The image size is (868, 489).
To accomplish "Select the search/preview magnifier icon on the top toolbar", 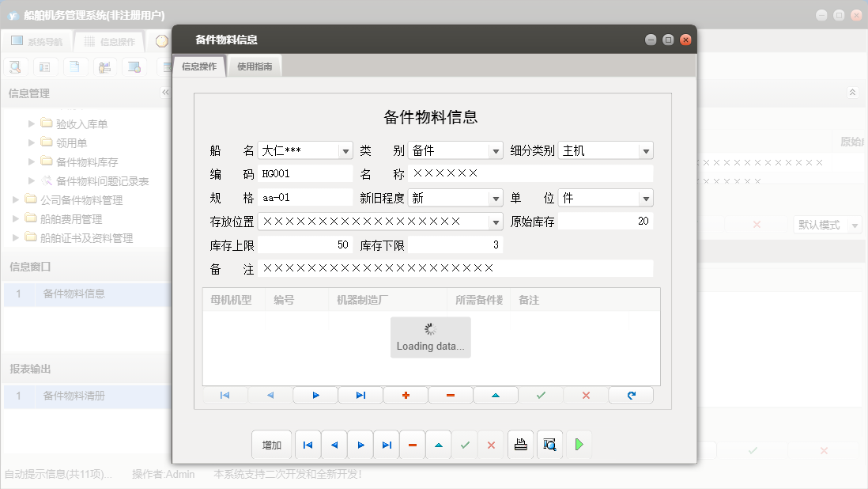I will pos(15,66).
